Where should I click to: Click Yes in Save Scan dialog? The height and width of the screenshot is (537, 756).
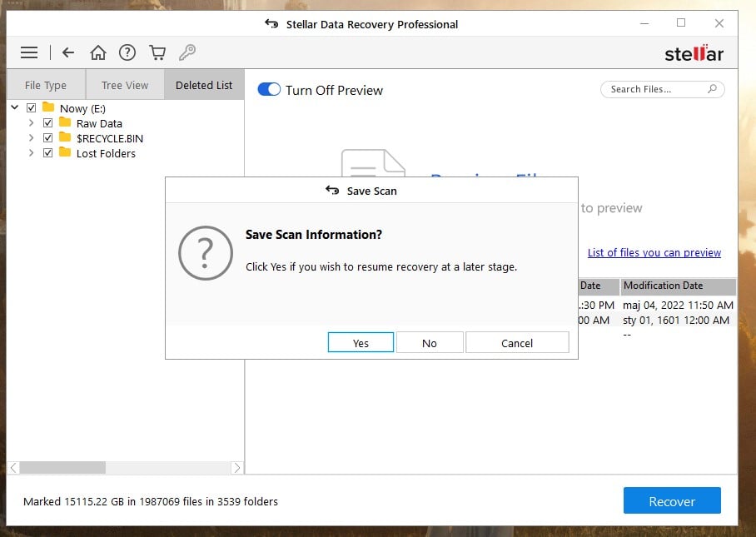click(x=361, y=343)
